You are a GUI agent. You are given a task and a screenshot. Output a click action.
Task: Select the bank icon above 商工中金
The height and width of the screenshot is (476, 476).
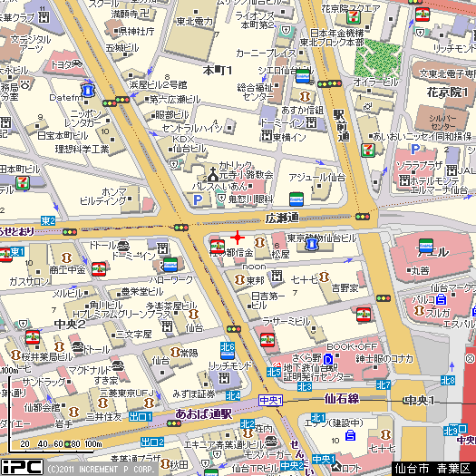tap(67, 257)
